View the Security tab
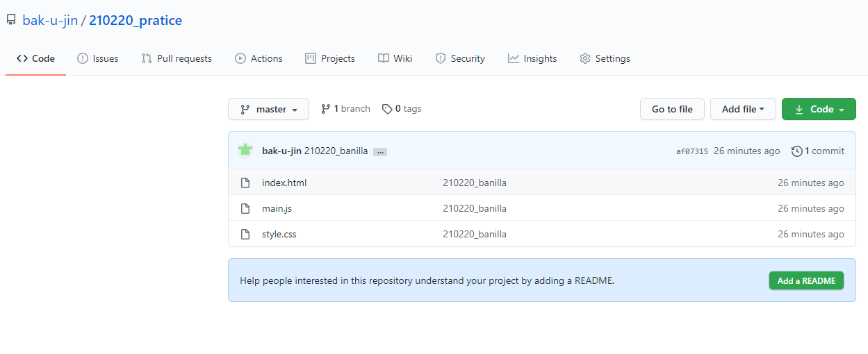 pyautogui.click(x=460, y=58)
